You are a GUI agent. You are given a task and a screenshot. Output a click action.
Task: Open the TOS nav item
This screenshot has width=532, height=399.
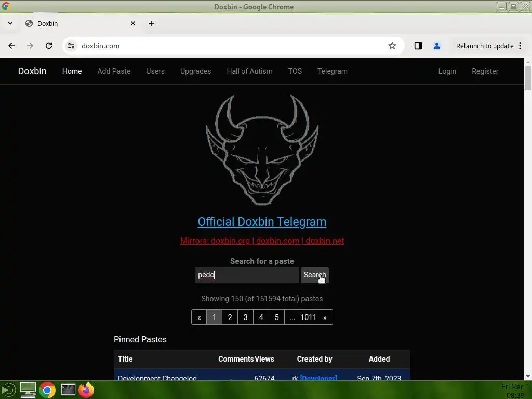pos(295,71)
